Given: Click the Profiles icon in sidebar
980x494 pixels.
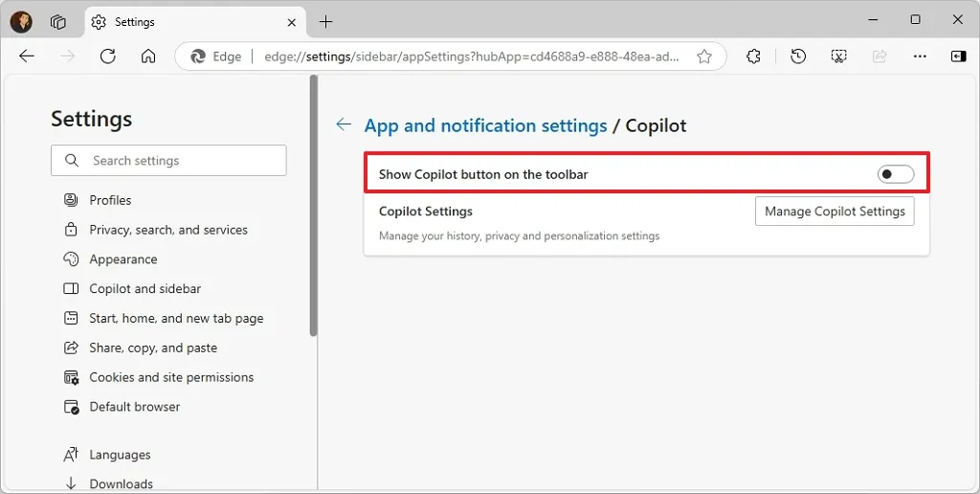Looking at the screenshot, I should coord(71,200).
